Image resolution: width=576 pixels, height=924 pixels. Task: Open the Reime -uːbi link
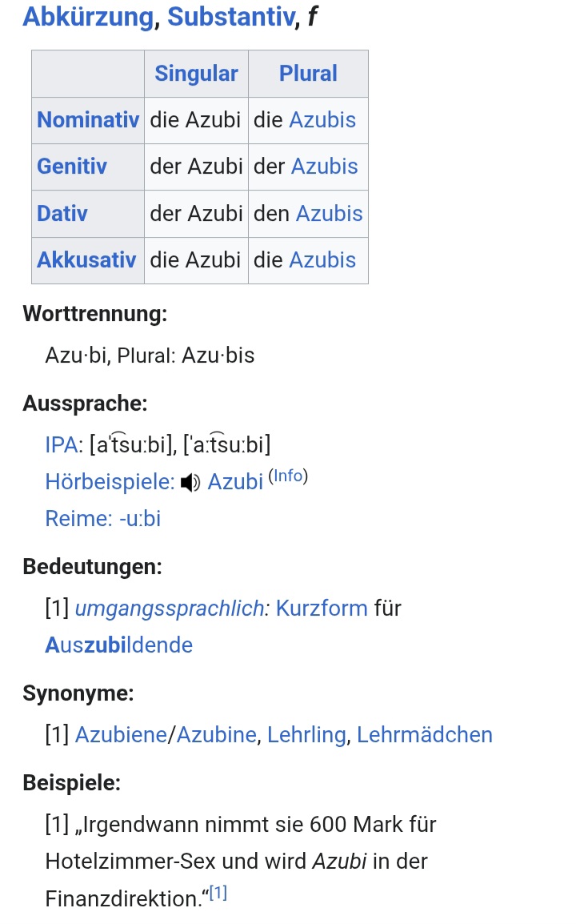[102, 519]
